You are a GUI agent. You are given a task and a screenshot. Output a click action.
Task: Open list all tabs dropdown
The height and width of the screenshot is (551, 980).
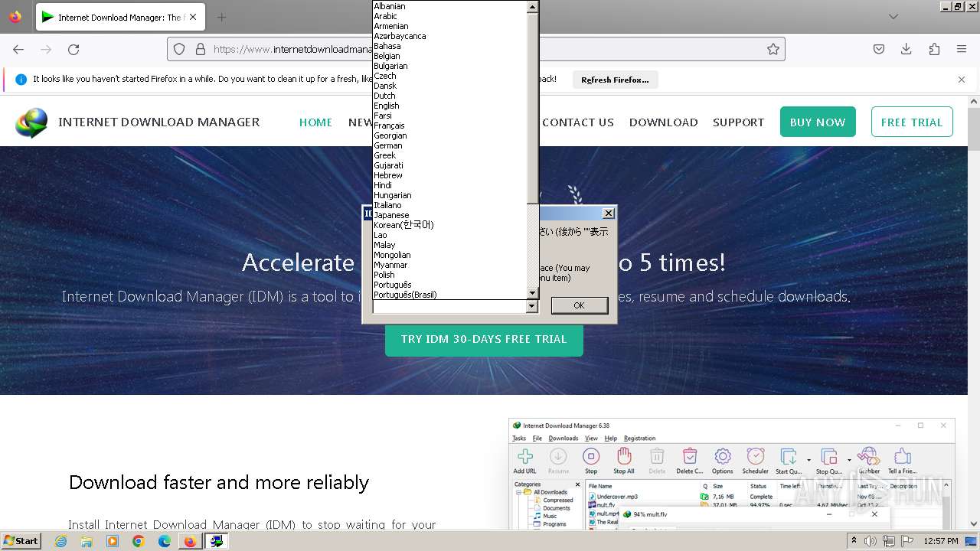893,17
